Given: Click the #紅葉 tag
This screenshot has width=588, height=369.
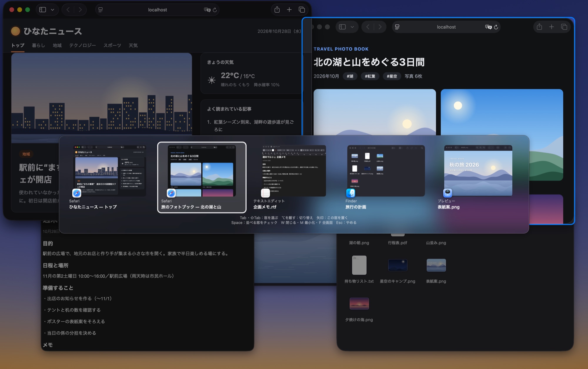Looking at the screenshot, I should pyautogui.click(x=370, y=76).
